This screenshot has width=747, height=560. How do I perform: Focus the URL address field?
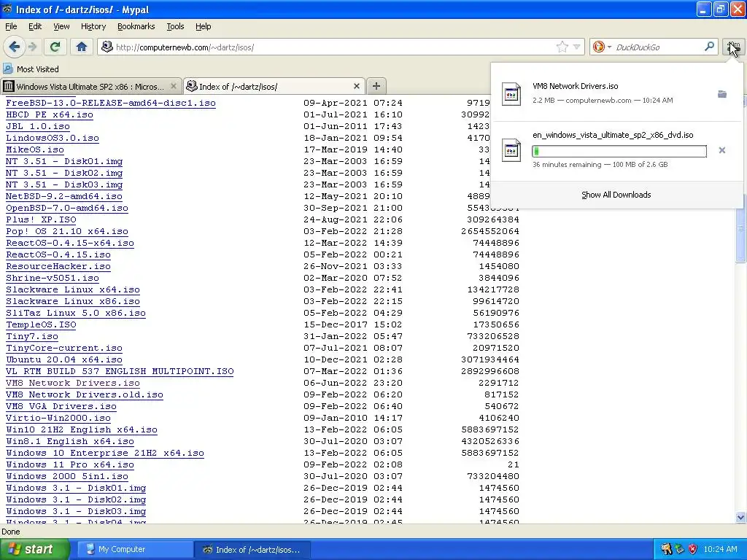point(333,47)
